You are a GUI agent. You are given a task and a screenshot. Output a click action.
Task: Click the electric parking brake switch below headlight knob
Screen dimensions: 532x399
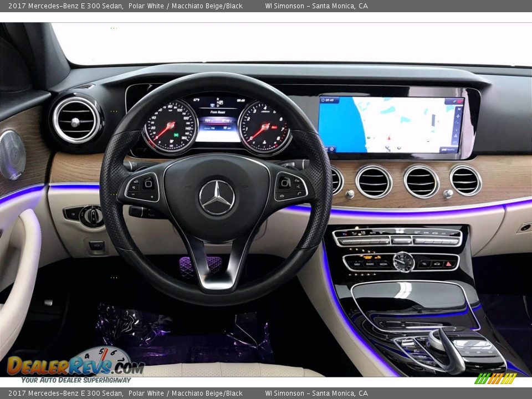coord(96,245)
